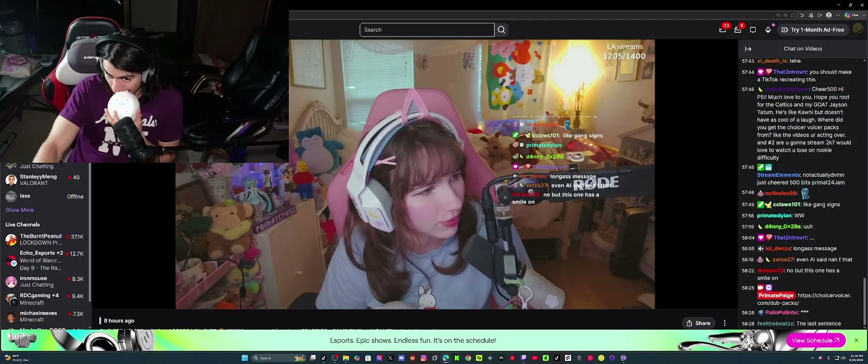The width and height of the screenshot is (868, 364).
Task: Open the user profile avatar menu
Action: click(858, 30)
